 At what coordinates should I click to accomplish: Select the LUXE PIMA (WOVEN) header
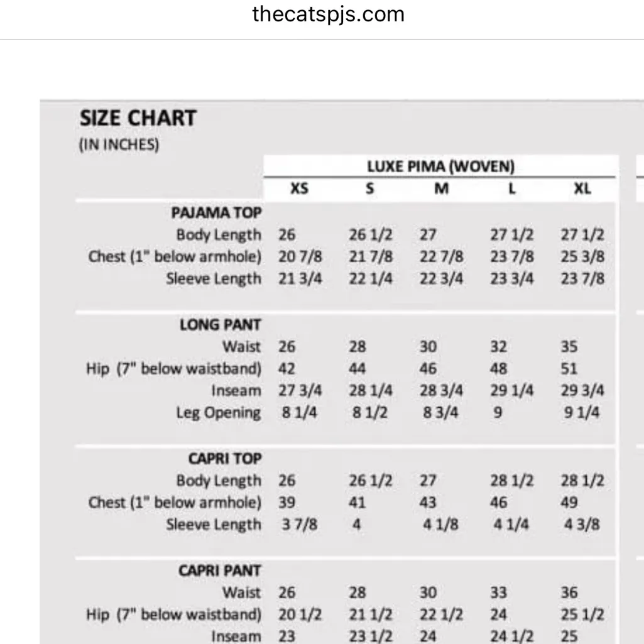(x=440, y=167)
